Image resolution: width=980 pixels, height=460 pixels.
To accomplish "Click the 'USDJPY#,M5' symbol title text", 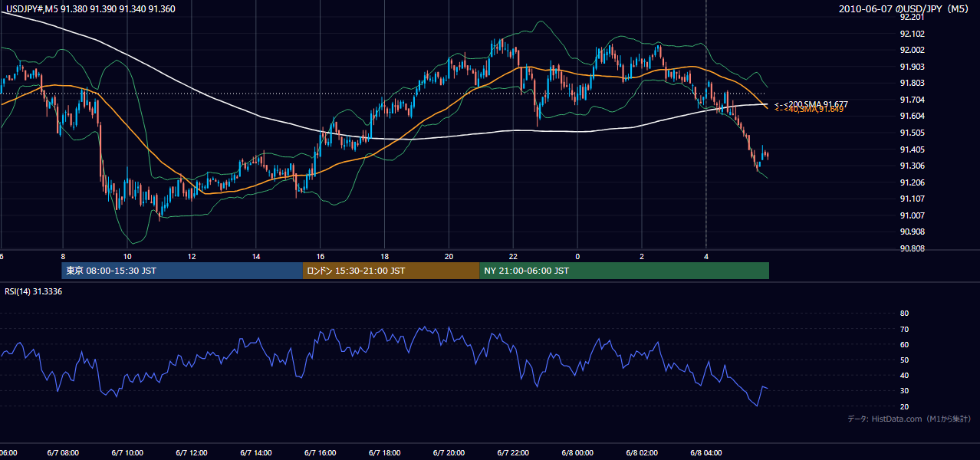I will click(x=31, y=9).
